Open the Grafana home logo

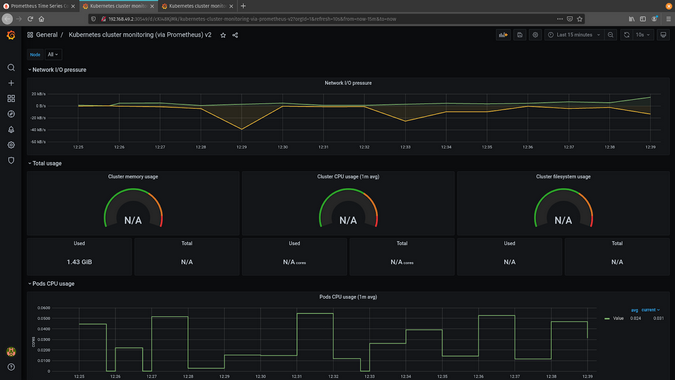(11, 35)
